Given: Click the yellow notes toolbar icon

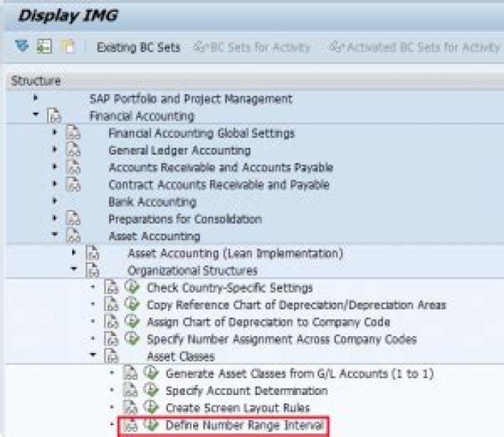Looking at the screenshot, I should 67,46.
